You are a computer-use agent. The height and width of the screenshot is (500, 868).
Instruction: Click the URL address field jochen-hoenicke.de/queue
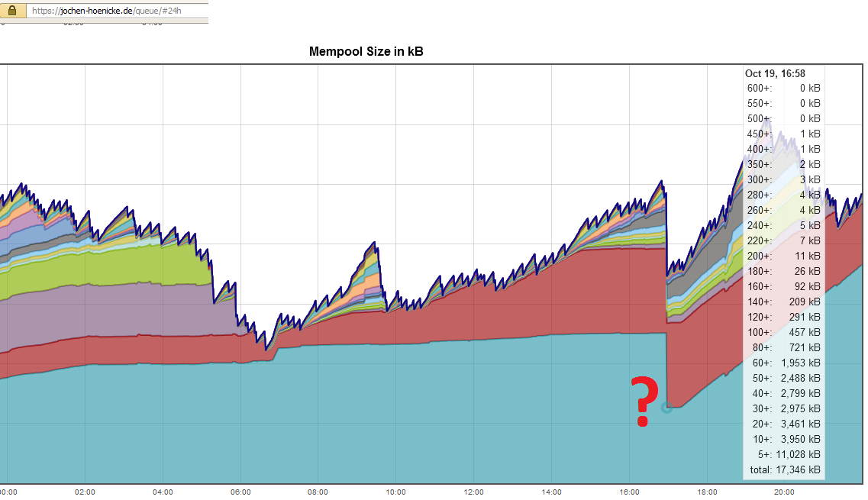tap(118, 11)
